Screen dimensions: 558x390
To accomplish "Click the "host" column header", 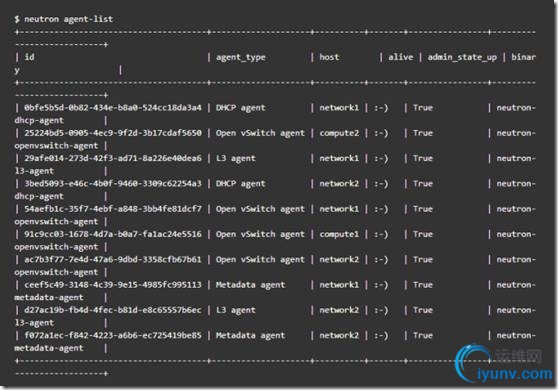I will pyautogui.click(x=329, y=57).
